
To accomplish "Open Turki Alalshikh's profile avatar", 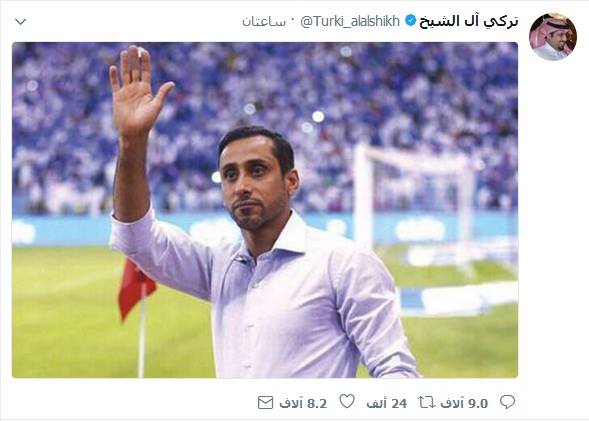I will coord(553,36).
